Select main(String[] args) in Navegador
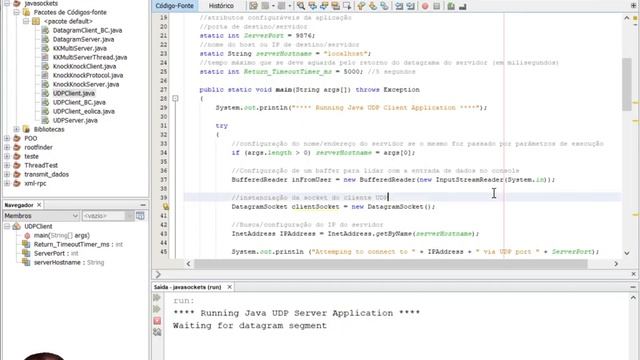The image size is (640, 360). click(x=61, y=235)
